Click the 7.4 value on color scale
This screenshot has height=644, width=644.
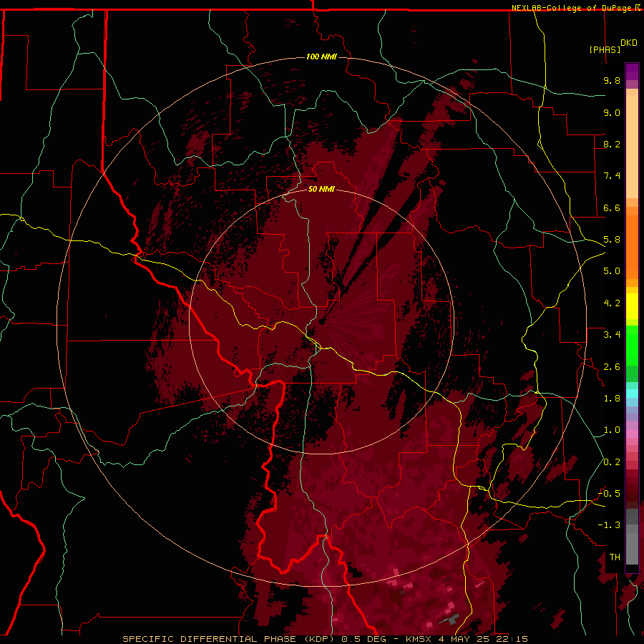click(x=612, y=176)
